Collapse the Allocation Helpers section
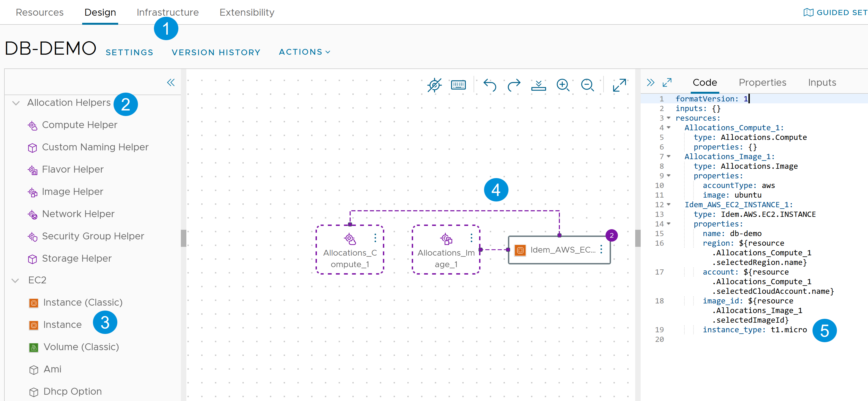Image resolution: width=868 pixels, height=401 pixels. [15, 103]
